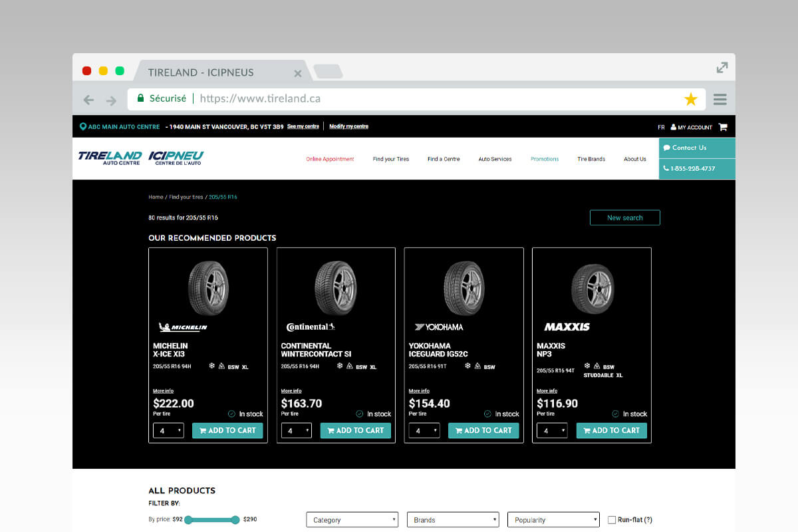Screen dimensions: 798x532
Task: Open Find a Centre menu item
Action: click(x=444, y=159)
